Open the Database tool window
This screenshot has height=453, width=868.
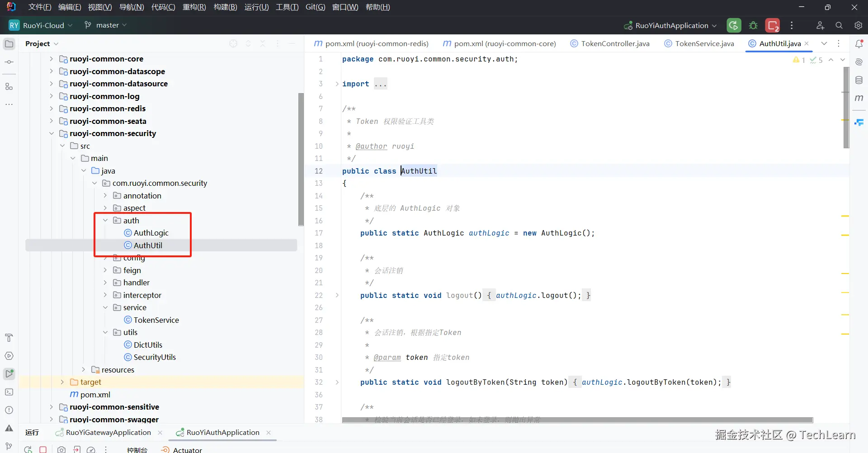pos(859,80)
